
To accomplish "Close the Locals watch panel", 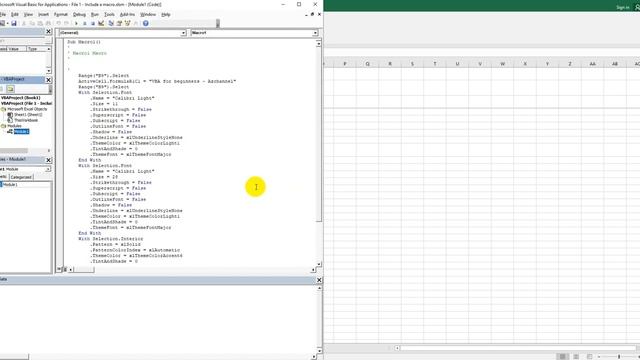I will point(49,31).
